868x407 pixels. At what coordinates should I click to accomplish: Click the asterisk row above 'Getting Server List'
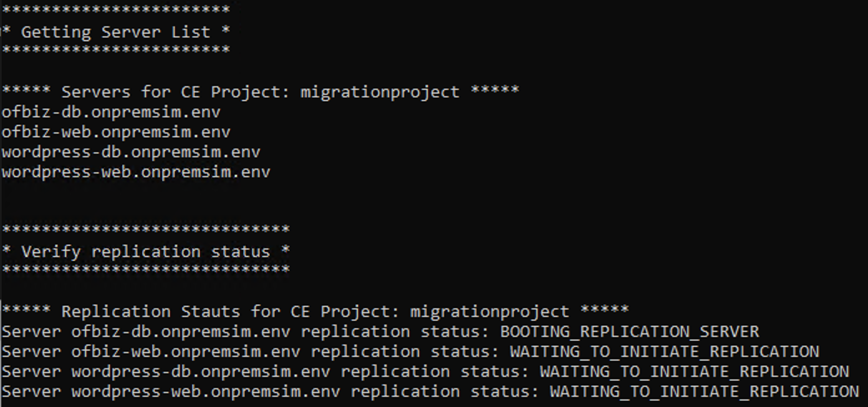[x=116, y=11]
